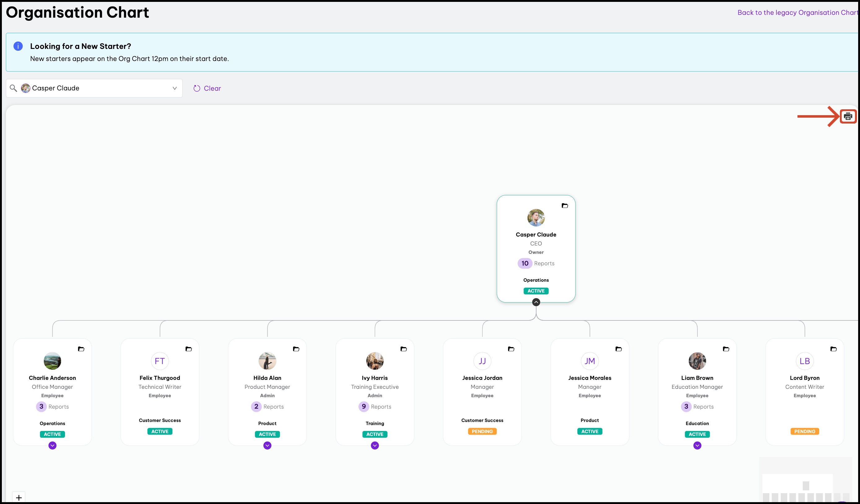Click the minimap overview in corner
The height and width of the screenshot is (504, 860).
[806, 481]
